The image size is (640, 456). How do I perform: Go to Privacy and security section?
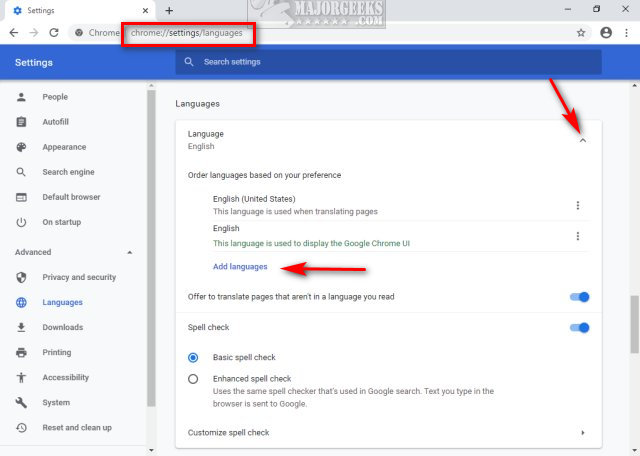pos(79,277)
